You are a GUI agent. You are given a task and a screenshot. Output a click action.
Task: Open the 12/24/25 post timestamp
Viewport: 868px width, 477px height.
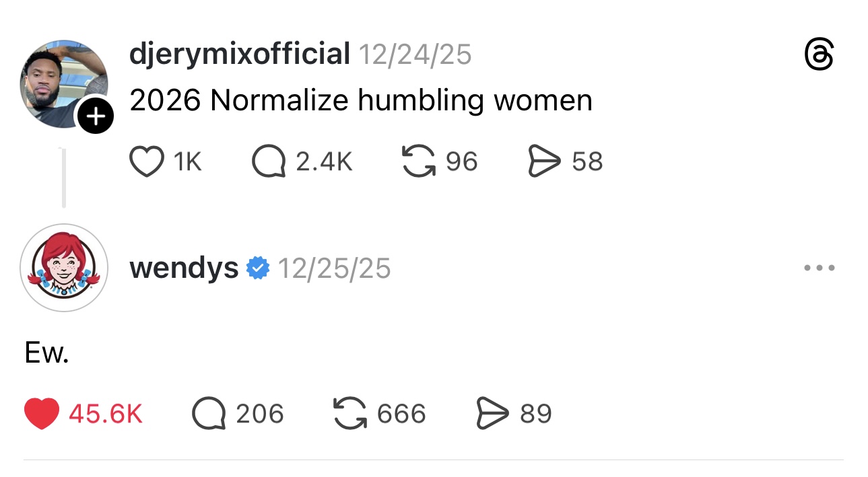coord(414,54)
